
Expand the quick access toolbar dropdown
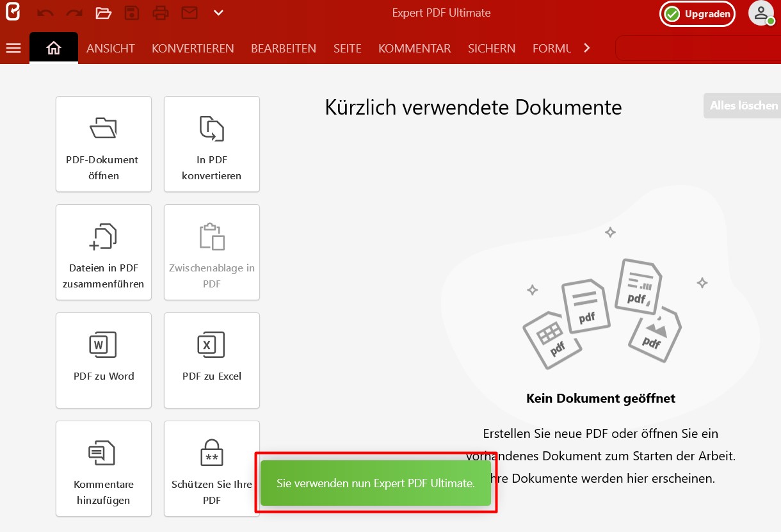click(218, 13)
